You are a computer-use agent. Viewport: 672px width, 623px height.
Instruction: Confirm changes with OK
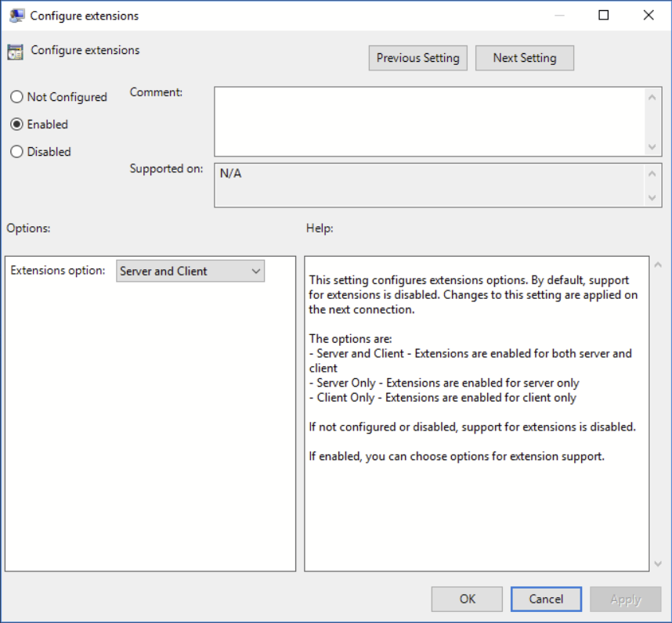467,599
